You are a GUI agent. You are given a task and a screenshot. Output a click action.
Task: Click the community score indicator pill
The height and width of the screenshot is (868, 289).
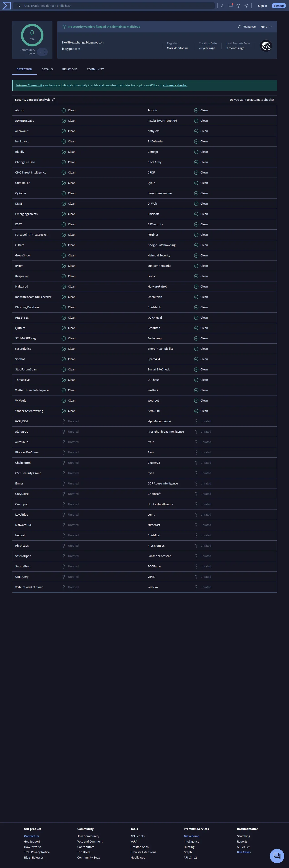[42, 52]
